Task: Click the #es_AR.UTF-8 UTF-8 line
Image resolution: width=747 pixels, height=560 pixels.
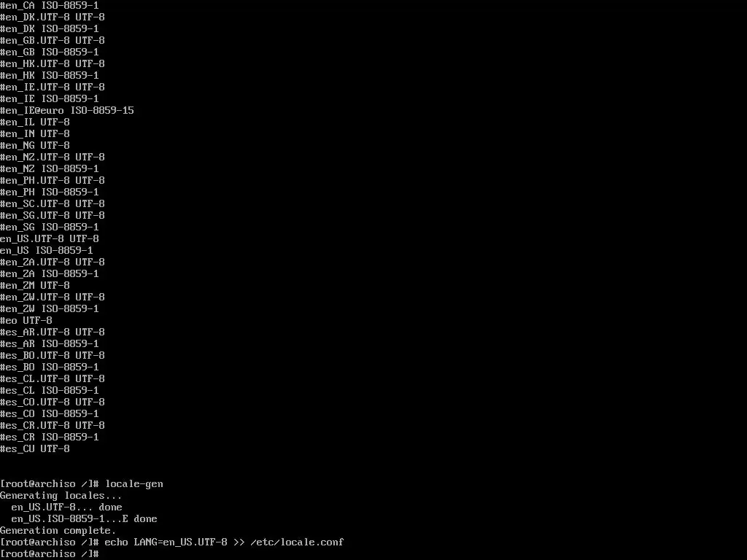Action: click(53, 332)
